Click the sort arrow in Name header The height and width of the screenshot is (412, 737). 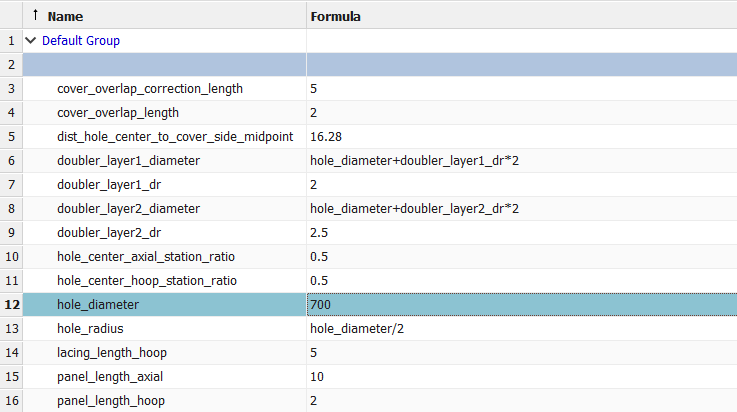coord(36,16)
